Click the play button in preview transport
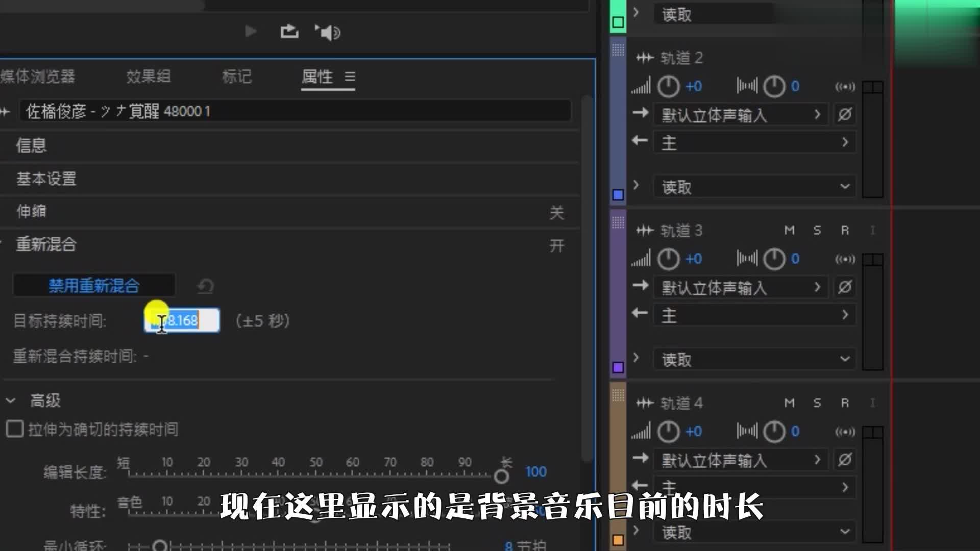 tap(250, 32)
